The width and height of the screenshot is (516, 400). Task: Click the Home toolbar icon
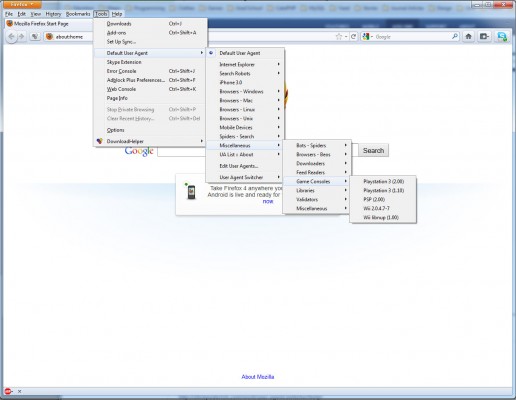(x=468, y=36)
